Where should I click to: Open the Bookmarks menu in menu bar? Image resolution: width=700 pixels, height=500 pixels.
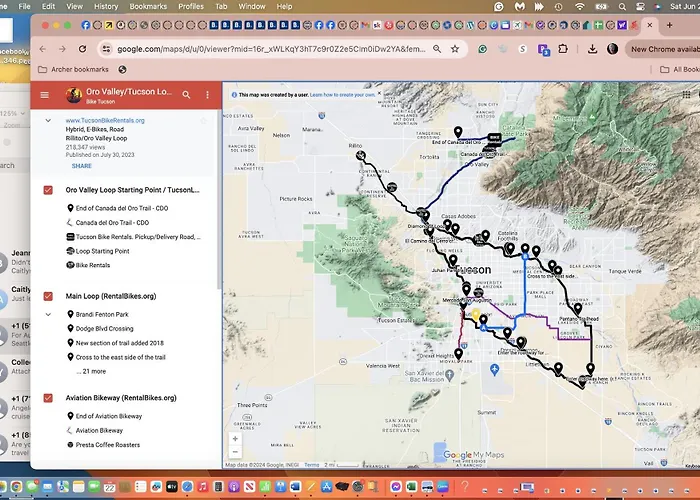point(148,6)
